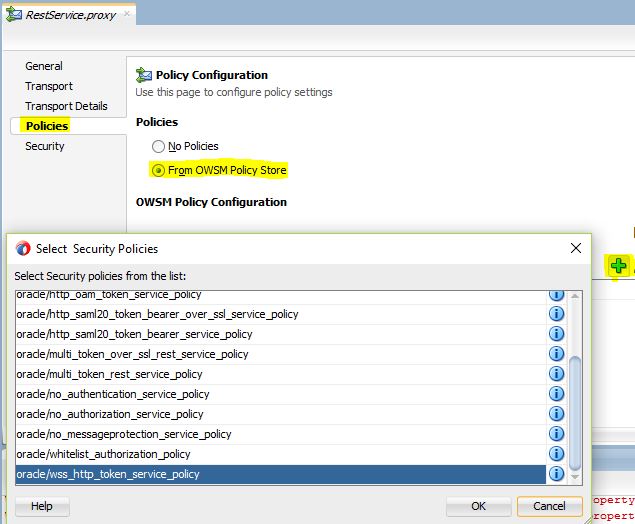Click the policy list scrollbar thumb
This screenshot has height=524, width=635.
tap(575, 413)
